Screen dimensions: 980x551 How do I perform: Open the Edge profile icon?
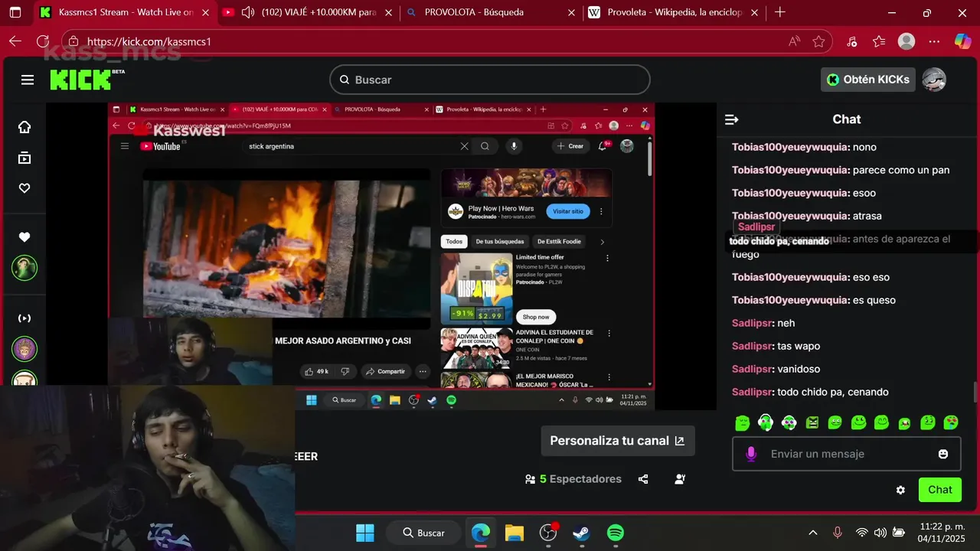coord(906,41)
